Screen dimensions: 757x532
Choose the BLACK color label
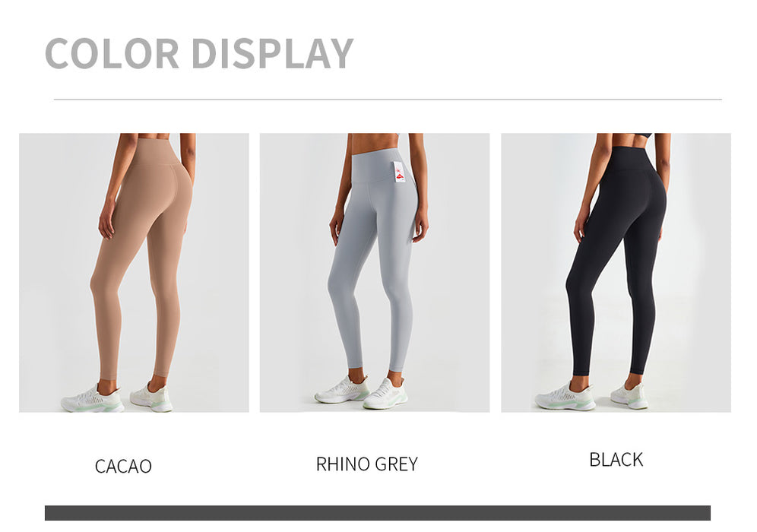[616, 460]
